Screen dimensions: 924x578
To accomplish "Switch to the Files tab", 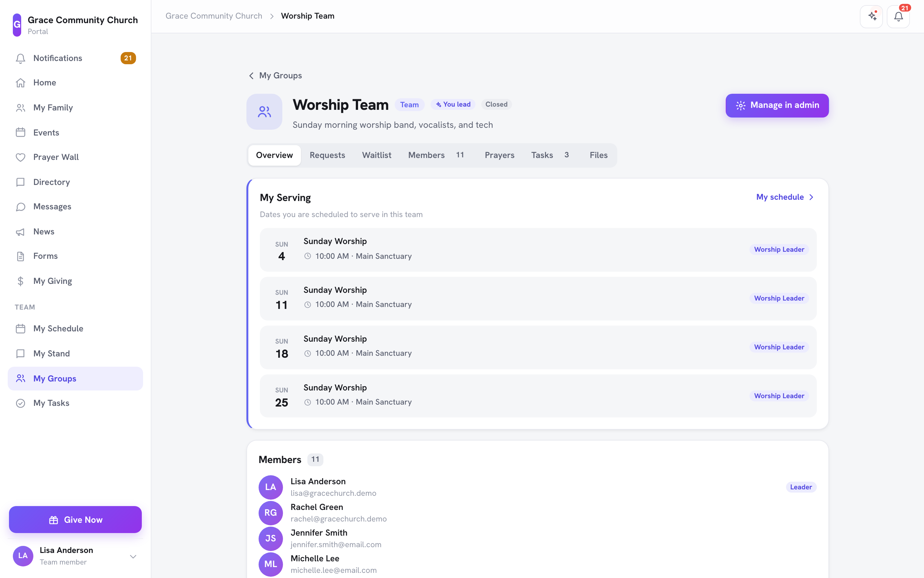I will click(598, 155).
